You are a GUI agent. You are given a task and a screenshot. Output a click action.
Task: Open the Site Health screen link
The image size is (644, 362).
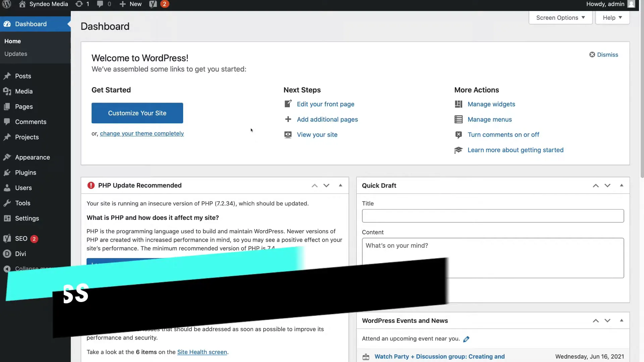point(202,352)
